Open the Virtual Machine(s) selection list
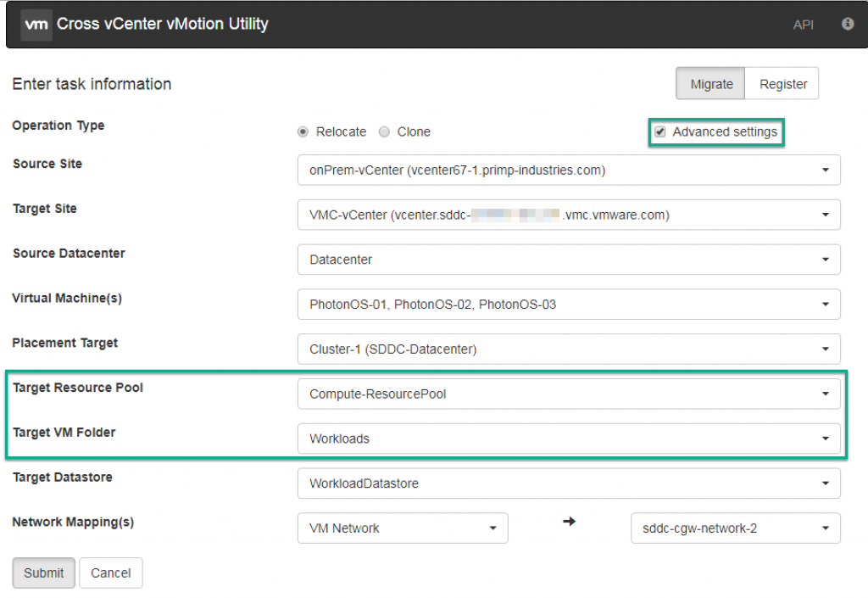868x598 pixels. [826, 304]
